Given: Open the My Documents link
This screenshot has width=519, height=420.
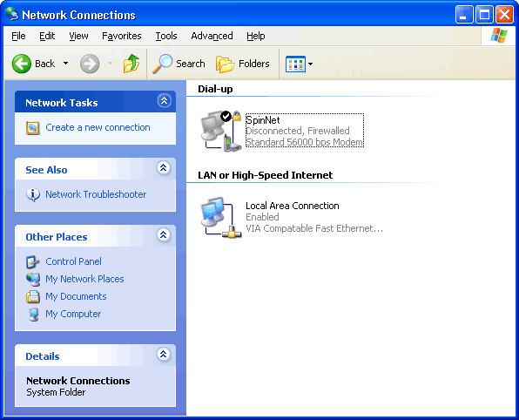Looking at the screenshot, I should click(76, 296).
